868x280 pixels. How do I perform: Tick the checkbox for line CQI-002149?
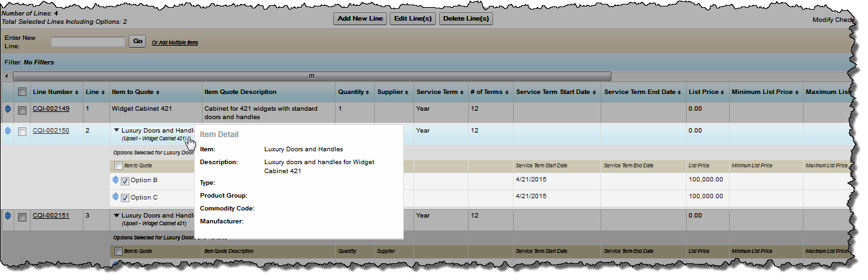pyautogui.click(x=23, y=109)
